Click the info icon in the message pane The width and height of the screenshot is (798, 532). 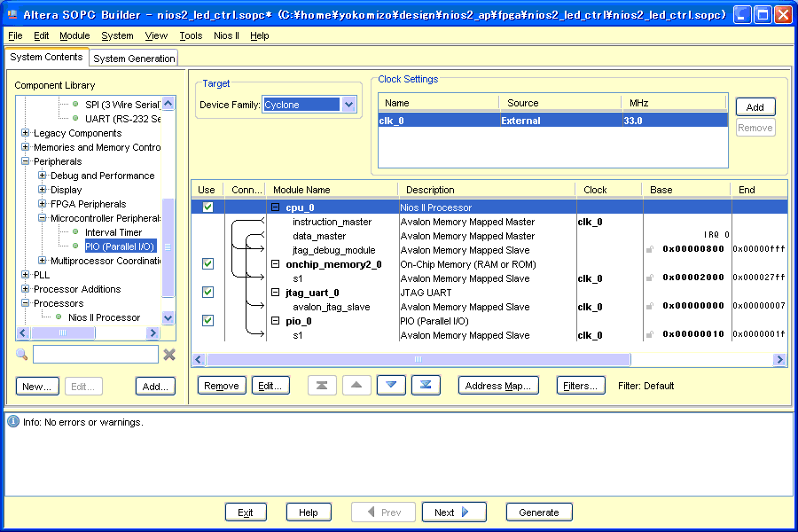[13, 421]
